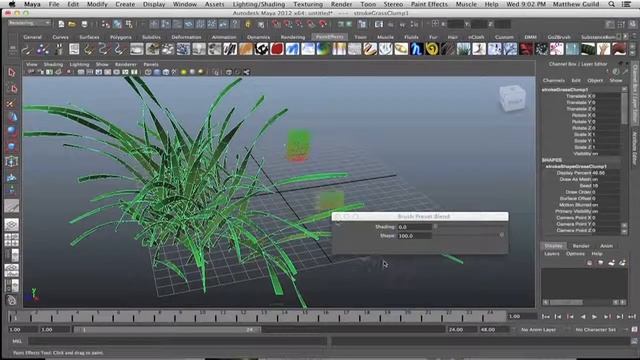
Task: Open the Options menu in Layer Editor
Action: [575, 254]
